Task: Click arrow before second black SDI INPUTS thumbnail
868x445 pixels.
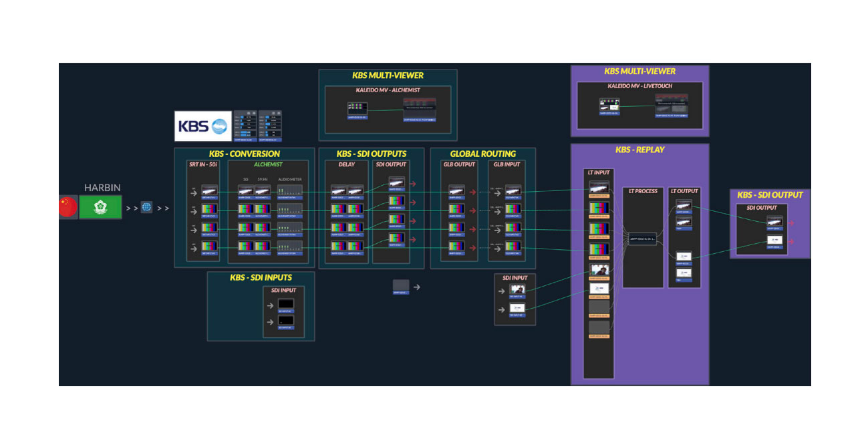Action: tap(270, 323)
